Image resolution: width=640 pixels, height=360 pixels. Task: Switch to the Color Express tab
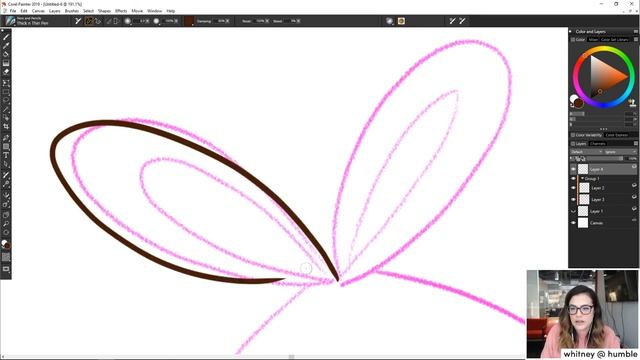tap(616, 135)
